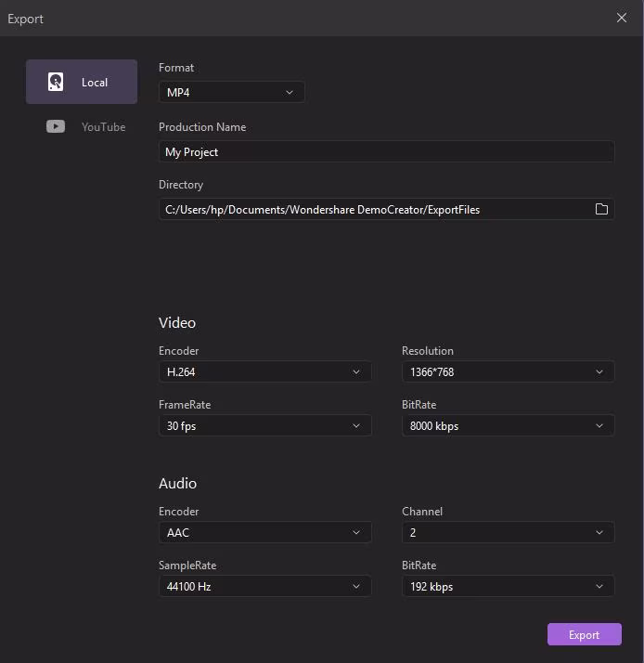Open the 192 kbps audio BitRate dropdown
The width and height of the screenshot is (644, 663).
(508, 586)
